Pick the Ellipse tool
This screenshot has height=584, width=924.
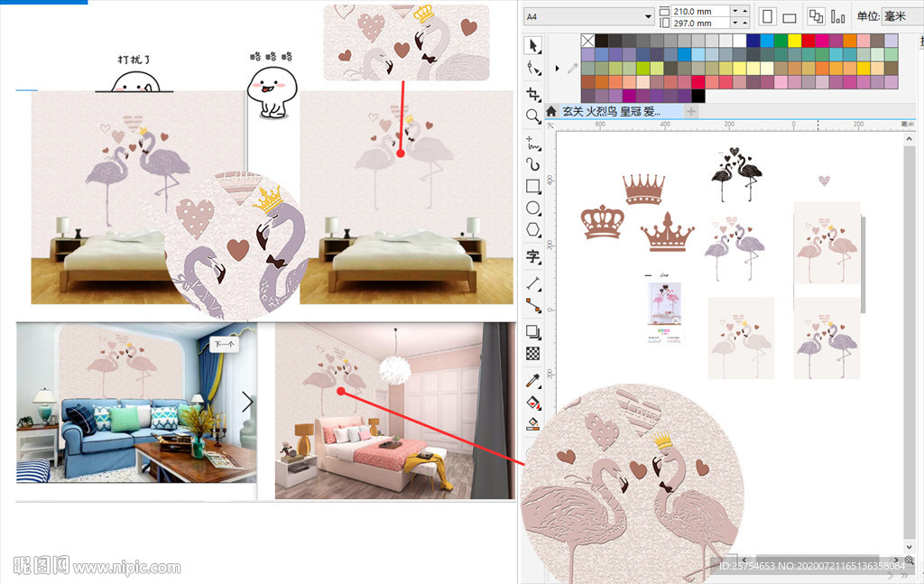[x=533, y=208]
